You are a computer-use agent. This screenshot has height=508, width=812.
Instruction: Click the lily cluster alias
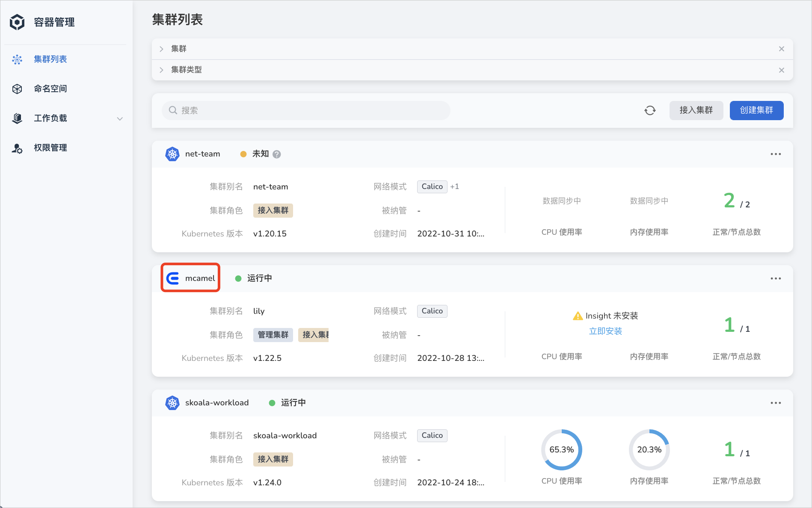coord(258,311)
